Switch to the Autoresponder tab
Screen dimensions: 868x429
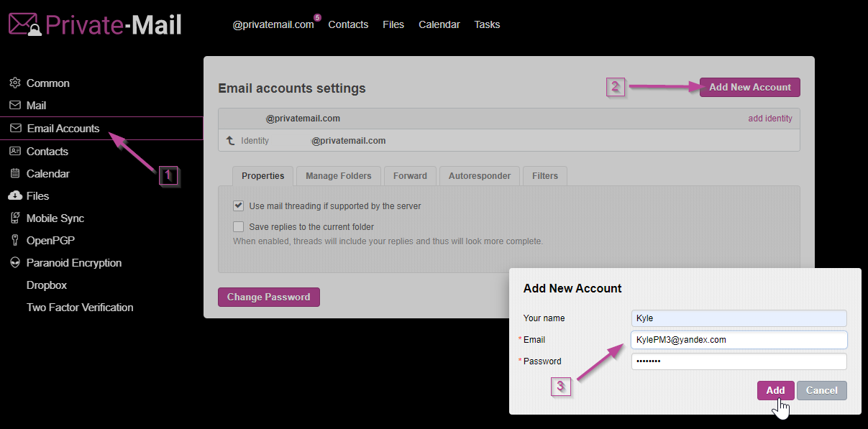tap(480, 176)
